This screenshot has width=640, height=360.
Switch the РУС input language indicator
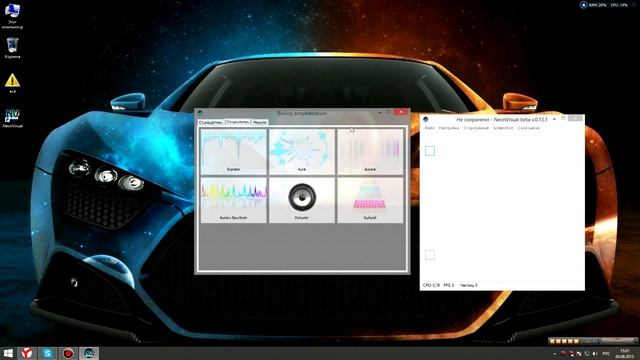(606, 353)
